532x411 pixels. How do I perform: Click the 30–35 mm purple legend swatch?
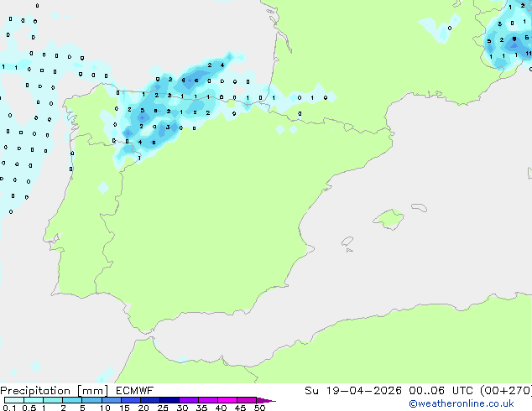[x=189, y=400]
